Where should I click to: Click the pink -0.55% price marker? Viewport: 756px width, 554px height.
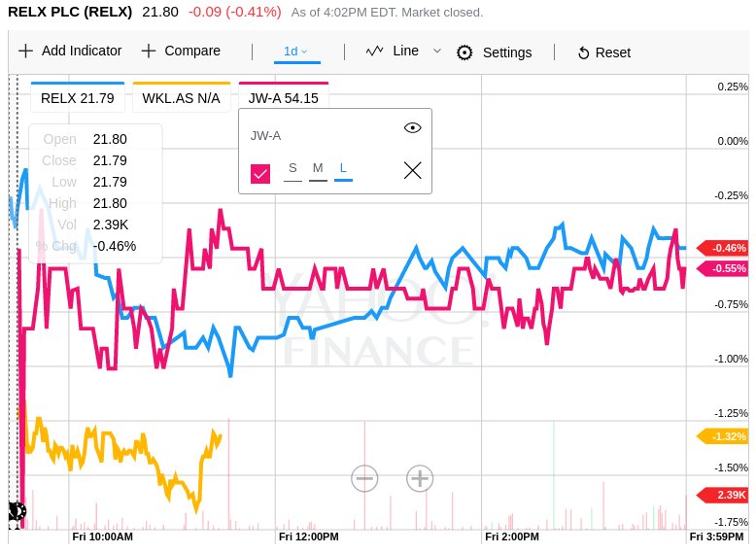723,268
